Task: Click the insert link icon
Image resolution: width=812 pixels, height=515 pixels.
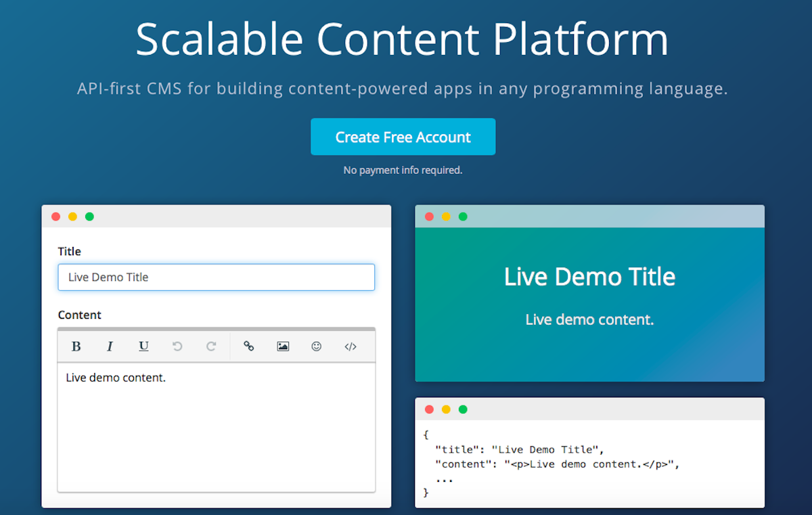Action: [249, 346]
